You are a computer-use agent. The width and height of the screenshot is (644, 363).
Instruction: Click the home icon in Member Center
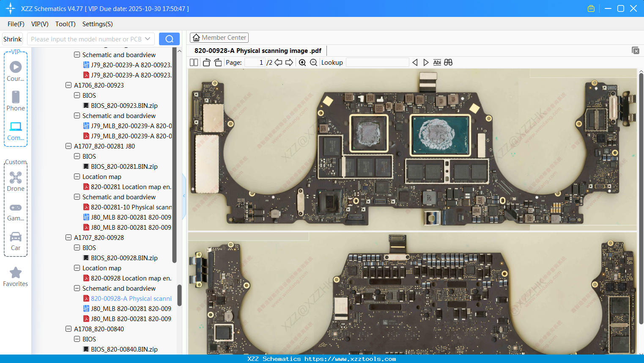pos(196,38)
